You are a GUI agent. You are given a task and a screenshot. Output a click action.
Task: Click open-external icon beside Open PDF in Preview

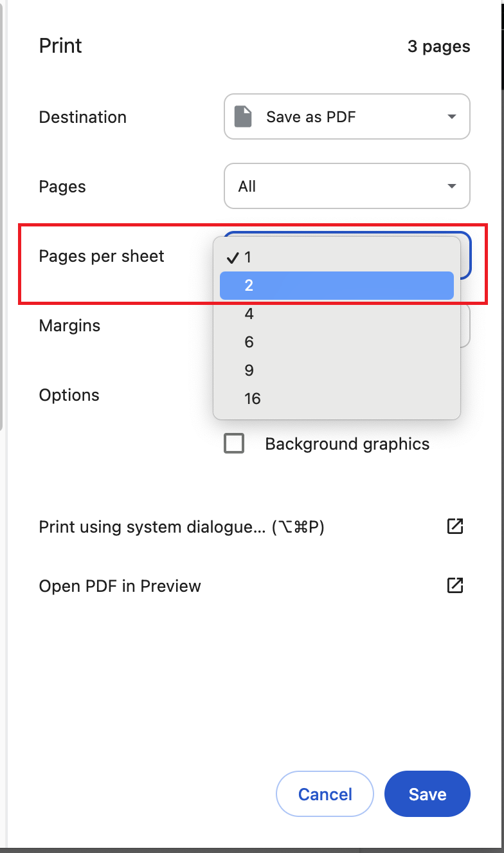tap(455, 585)
